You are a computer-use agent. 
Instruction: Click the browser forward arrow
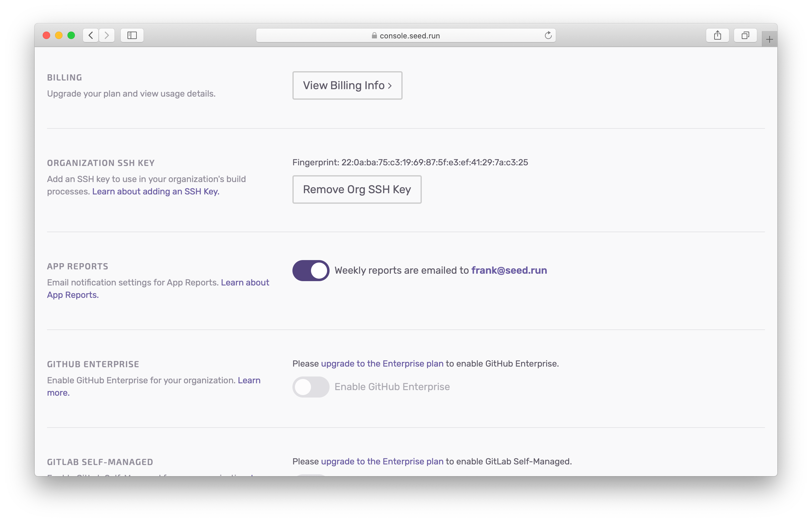(107, 35)
